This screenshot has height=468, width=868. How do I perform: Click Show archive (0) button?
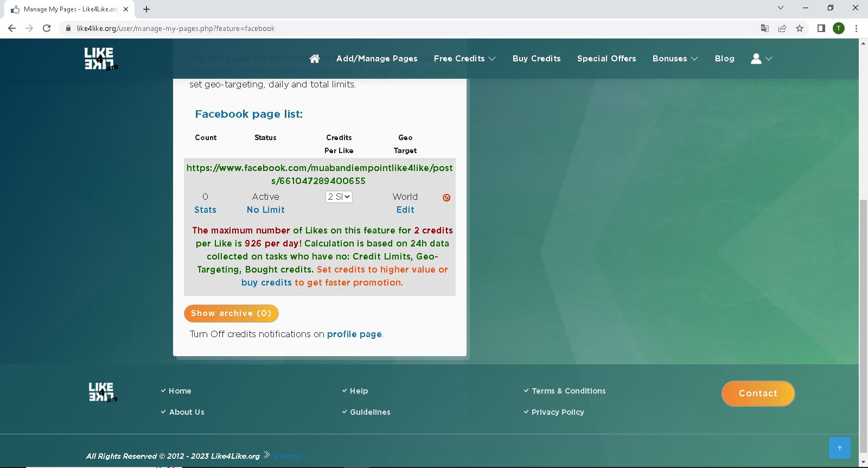231,313
